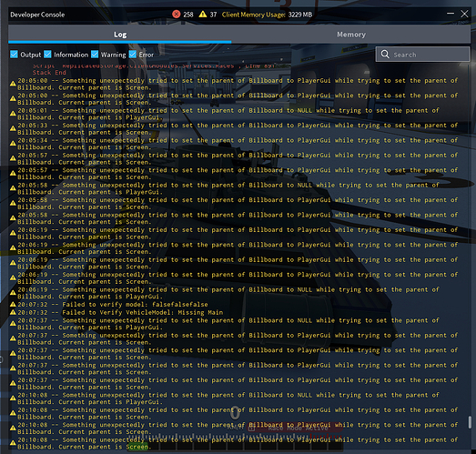Image resolution: width=476 pixels, height=454 pixels.
Task: Click warning icon beside 20:05:34 entry
Action: pyautogui.click(x=13, y=143)
